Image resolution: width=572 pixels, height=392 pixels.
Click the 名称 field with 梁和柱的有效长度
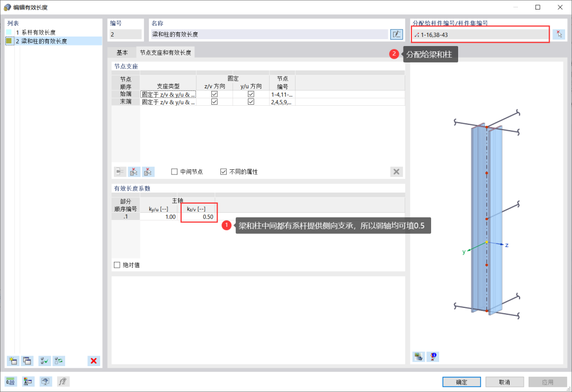coord(270,34)
